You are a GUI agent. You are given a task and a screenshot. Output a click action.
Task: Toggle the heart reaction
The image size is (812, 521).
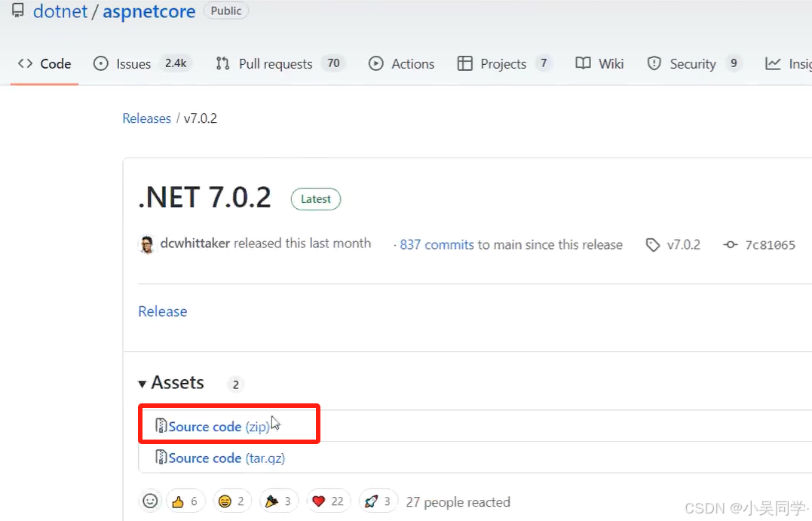coord(328,501)
